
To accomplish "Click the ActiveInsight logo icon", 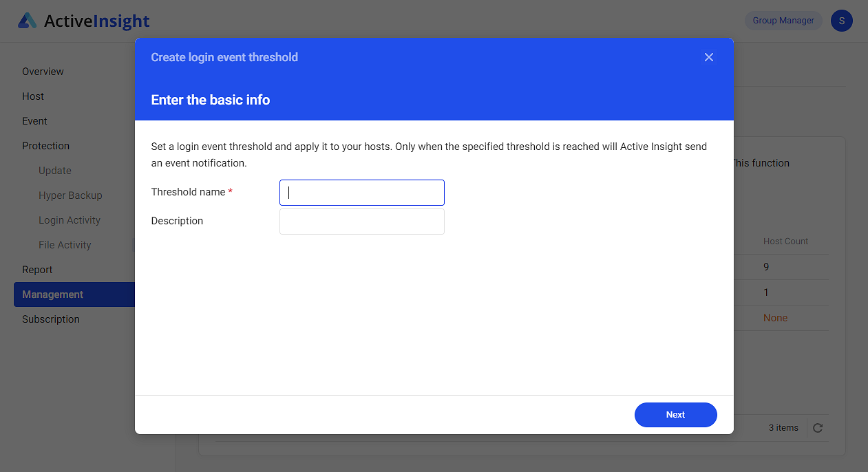I will coord(28,20).
